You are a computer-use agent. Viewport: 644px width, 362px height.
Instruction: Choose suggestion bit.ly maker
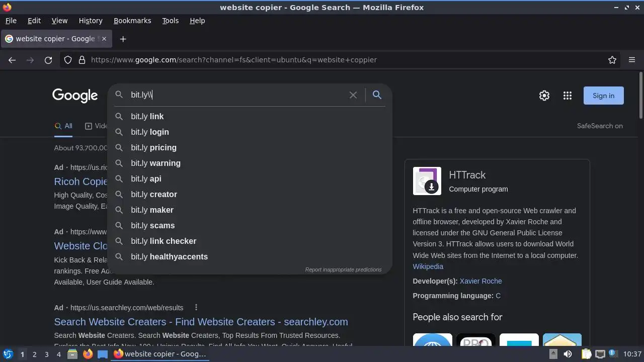coord(250,210)
